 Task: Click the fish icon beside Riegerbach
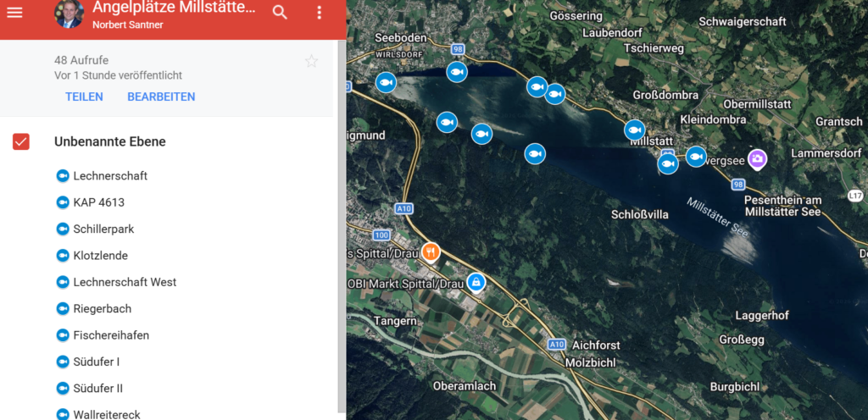(x=62, y=309)
